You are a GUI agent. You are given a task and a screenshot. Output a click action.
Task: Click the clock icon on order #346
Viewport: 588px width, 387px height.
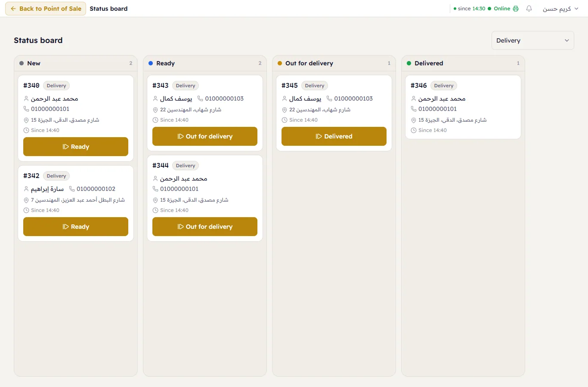pyautogui.click(x=414, y=130)
